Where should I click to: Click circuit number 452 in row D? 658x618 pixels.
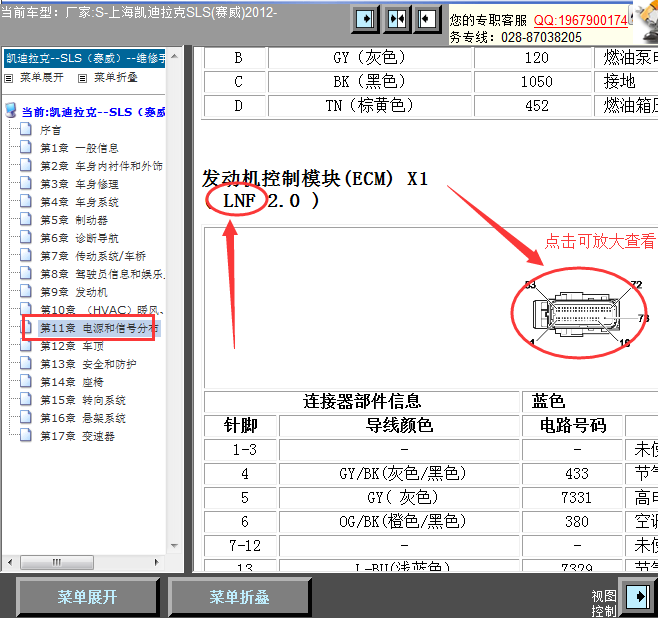pos(533,106)
